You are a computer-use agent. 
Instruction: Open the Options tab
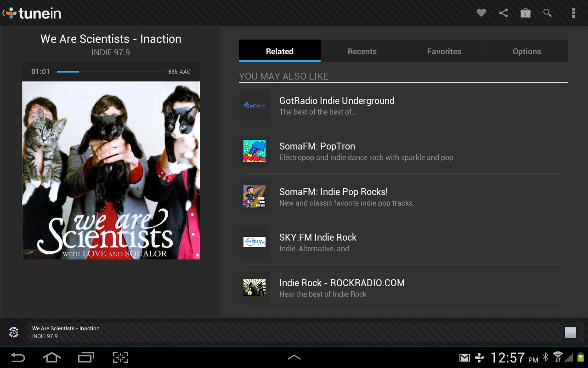pos(527,51)
